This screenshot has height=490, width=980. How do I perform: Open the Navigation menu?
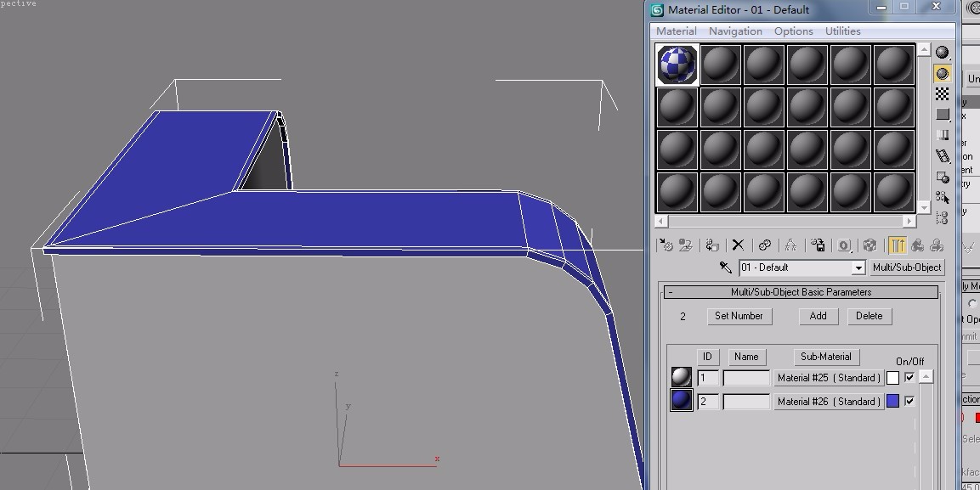point(735,31)
